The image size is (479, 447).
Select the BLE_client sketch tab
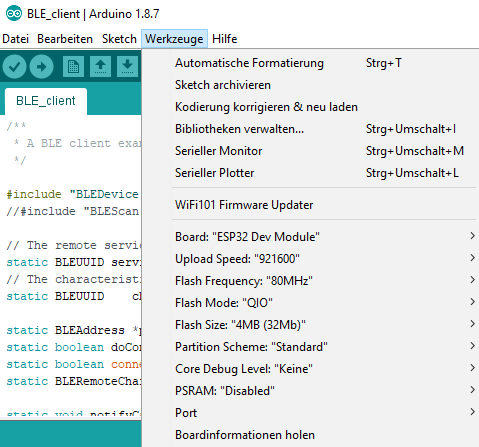[x=46, y=101]
